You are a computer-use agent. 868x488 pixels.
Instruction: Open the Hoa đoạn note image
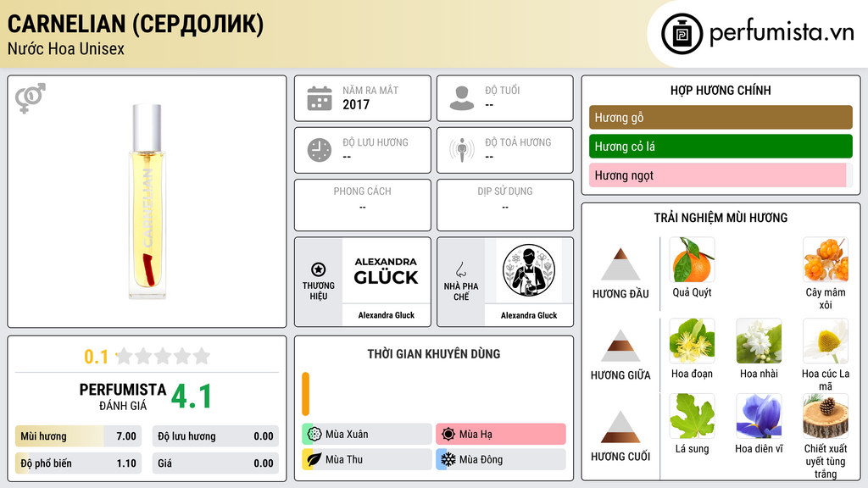click(692, 341)
